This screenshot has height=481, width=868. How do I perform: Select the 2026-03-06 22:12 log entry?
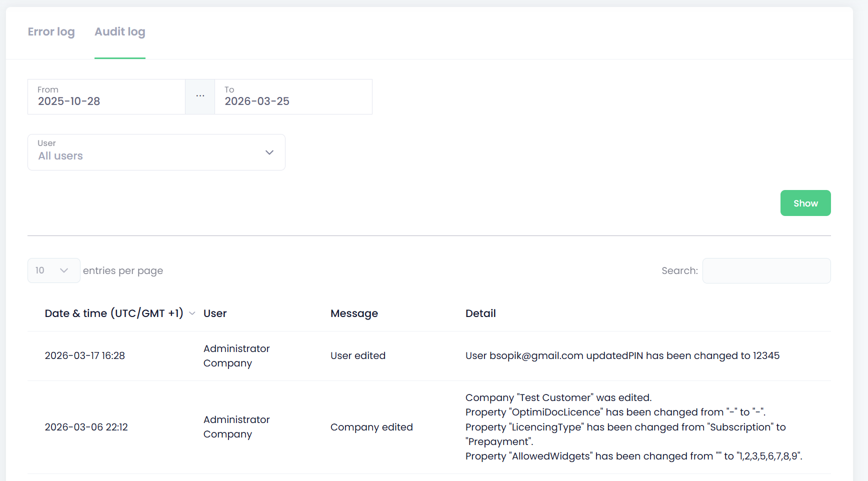click(86, 427)
